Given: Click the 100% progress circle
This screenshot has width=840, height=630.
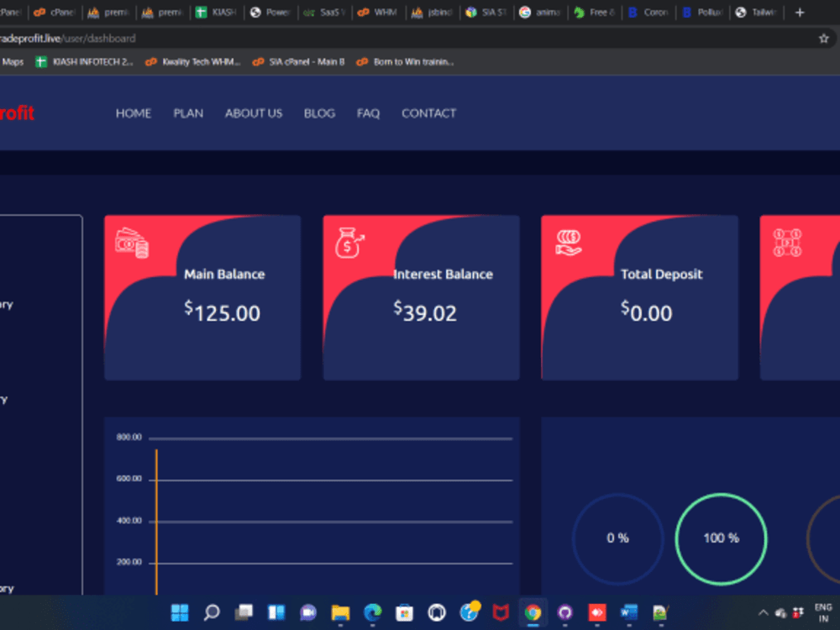Looking at the screenshot, I should [721, 538].
